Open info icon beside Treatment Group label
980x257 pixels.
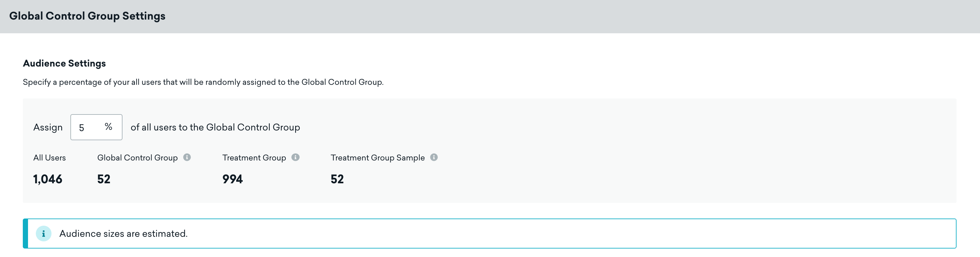[295, 157]
